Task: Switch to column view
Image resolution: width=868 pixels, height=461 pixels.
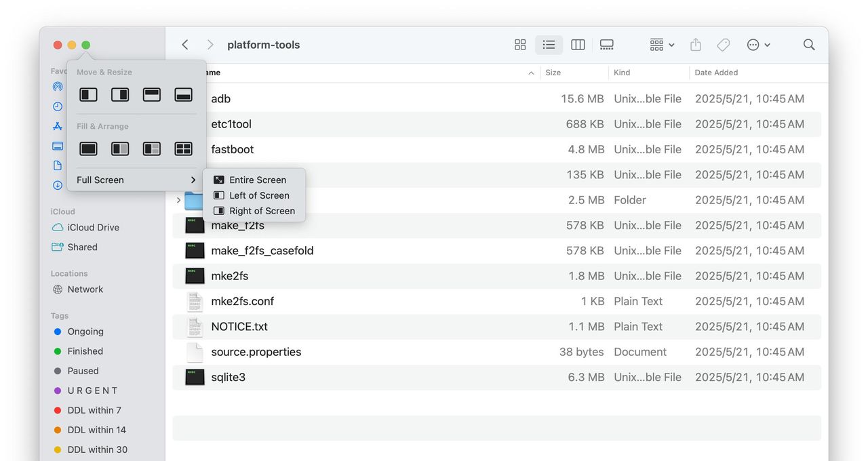Action: 578,45
